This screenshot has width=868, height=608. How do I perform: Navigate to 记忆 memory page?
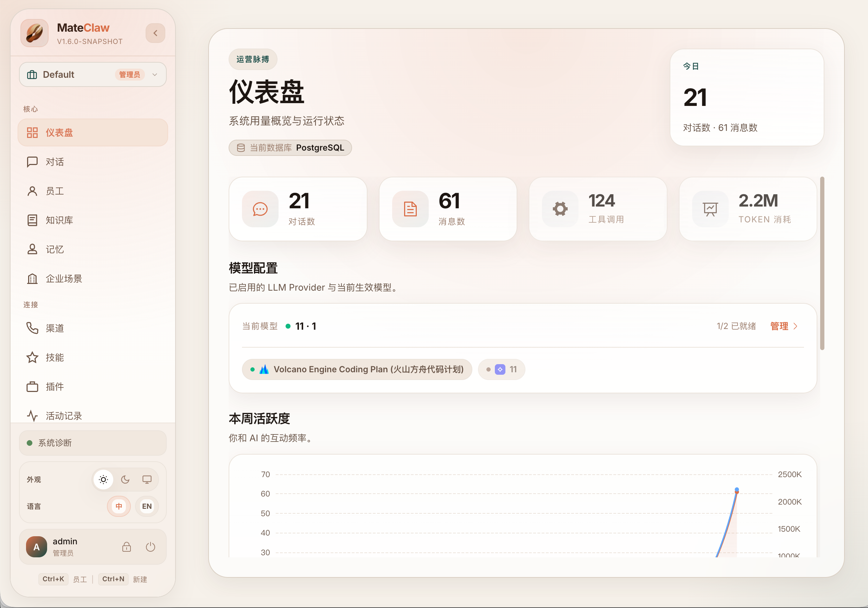92,249
